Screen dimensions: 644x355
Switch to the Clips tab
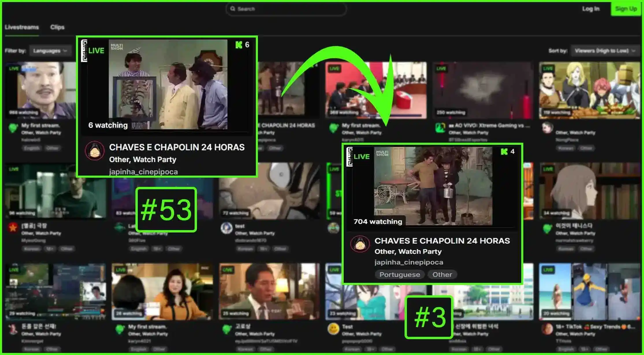coord(57,27)
